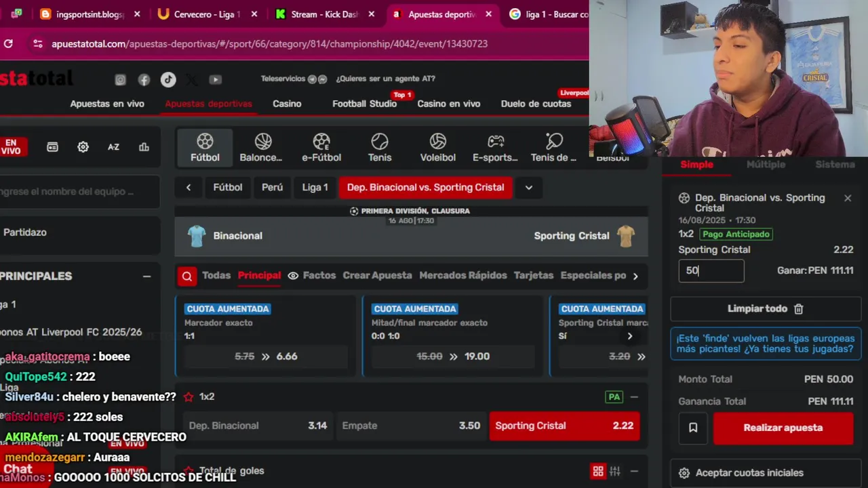Select the Voleibol sport icon
Image resolution: width=868 pixels, height=488 pixels.
[437, 147]
